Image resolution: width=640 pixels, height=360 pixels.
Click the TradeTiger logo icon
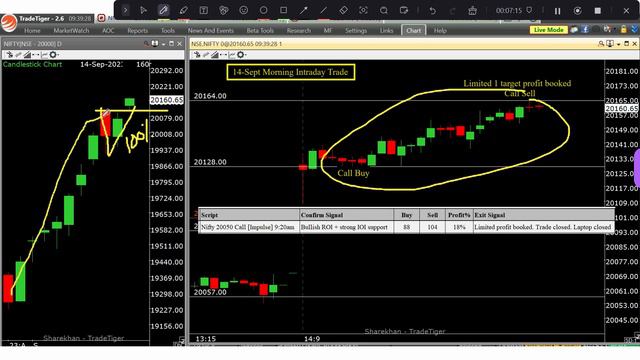(x=8, y=23)
